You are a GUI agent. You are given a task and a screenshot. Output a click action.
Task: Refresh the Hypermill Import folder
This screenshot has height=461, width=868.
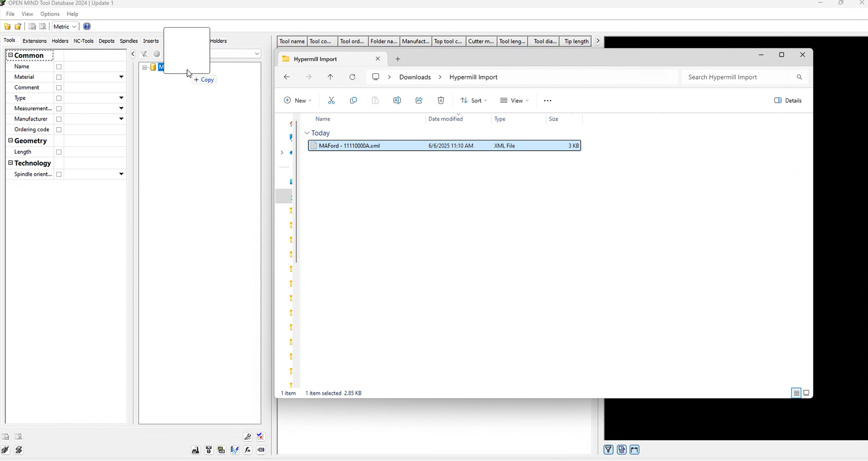point(352,77)
